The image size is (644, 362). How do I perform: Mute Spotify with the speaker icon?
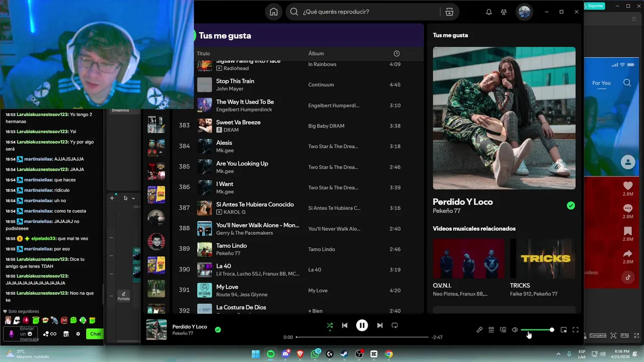(x=515, y=330)
